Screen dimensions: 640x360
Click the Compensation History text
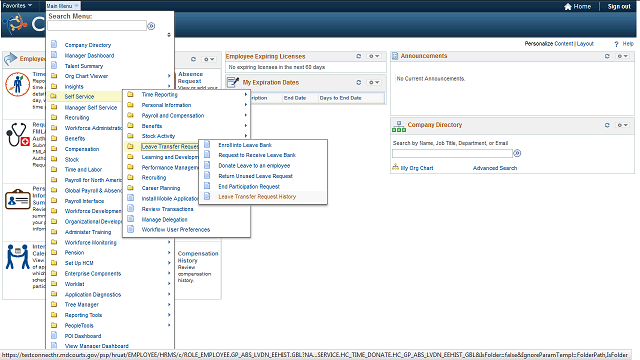point(198,257)
